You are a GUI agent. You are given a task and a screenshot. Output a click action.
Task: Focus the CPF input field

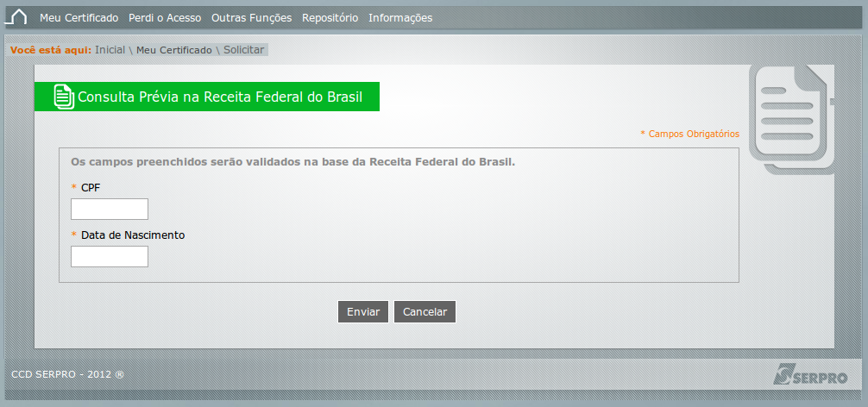(110, 209)
